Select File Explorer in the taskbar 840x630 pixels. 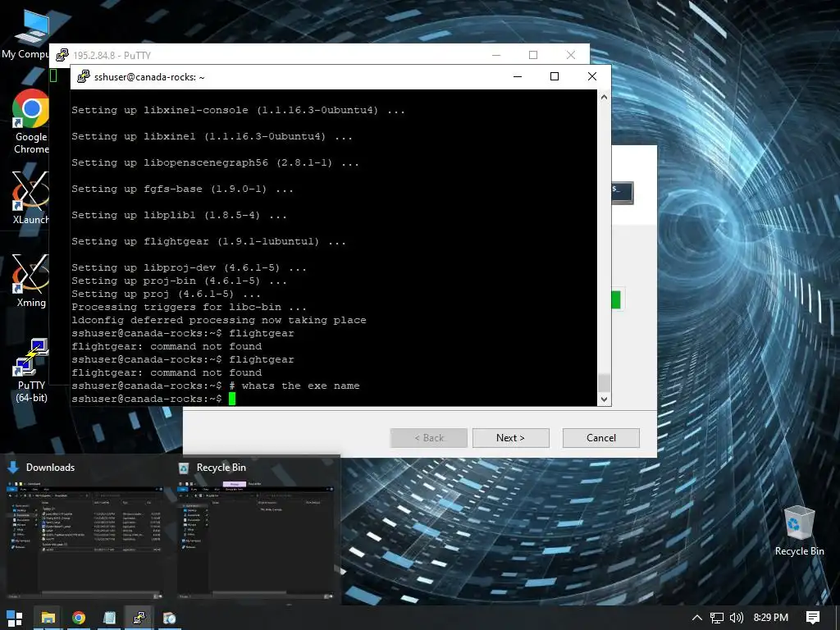pyautogui.click(x=48, y=618)
